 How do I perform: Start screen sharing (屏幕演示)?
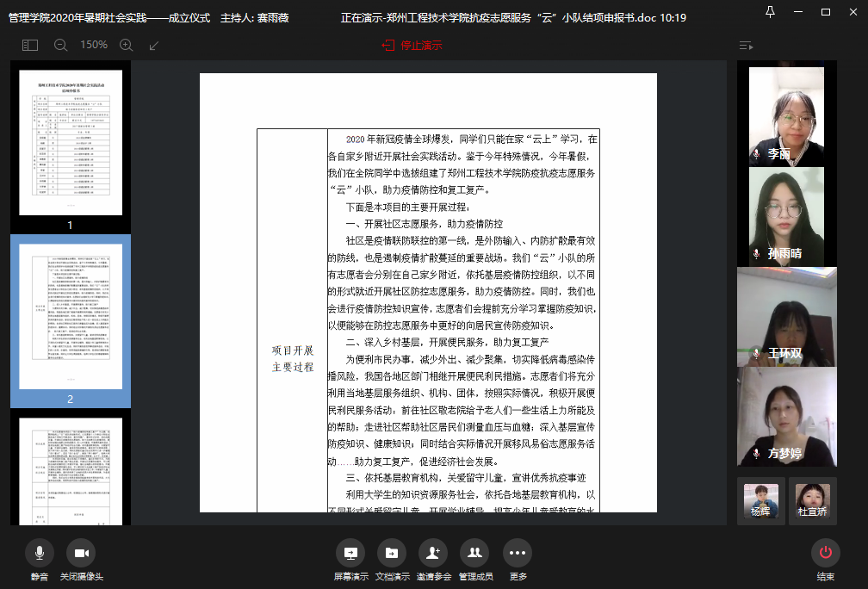pos(350,553)
